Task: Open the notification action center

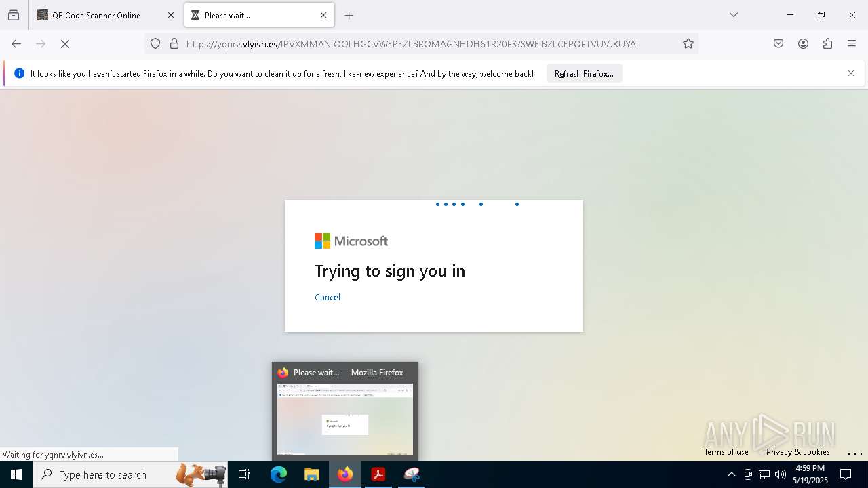Action: [846, 474]
